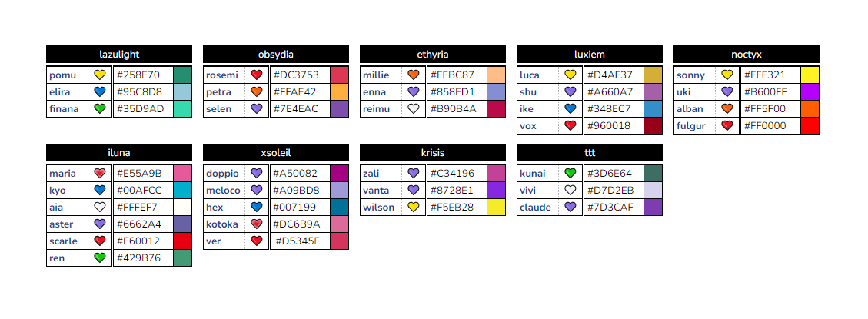This screenshot has height=319, width=868.
Task: Click the white heart beside reimu
Action: coord(413,109)
